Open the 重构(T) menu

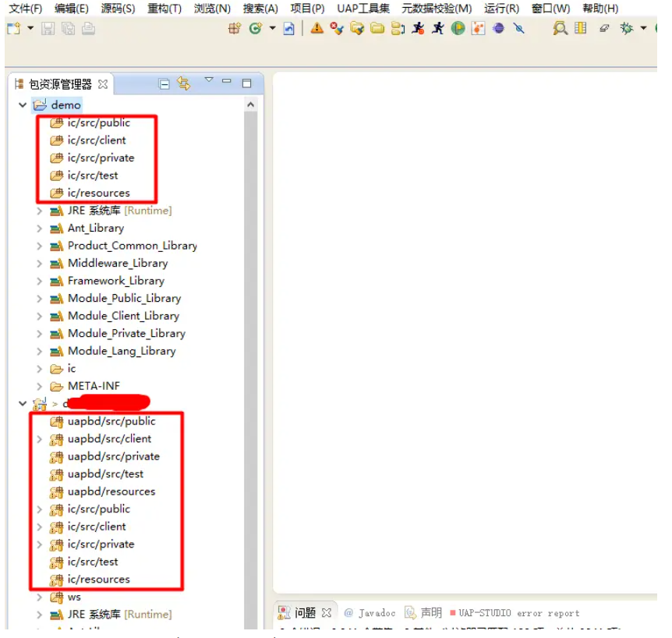(164, 8)
